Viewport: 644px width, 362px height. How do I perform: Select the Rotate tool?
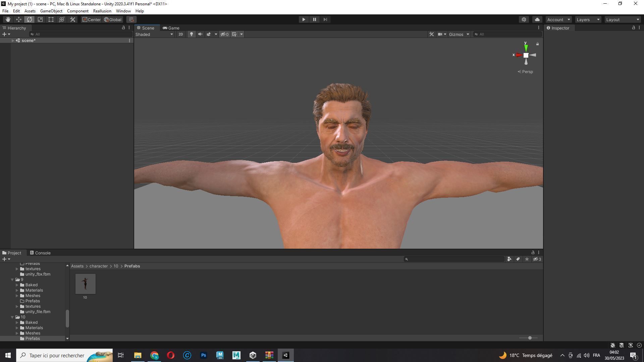(30, 19)
